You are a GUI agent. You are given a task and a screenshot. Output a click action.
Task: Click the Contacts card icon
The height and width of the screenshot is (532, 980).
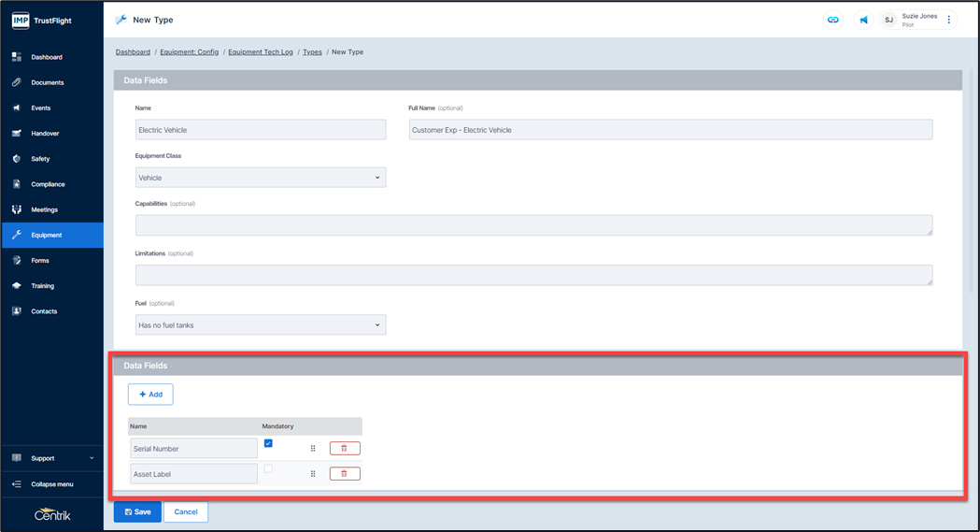(x=17, y=311)
